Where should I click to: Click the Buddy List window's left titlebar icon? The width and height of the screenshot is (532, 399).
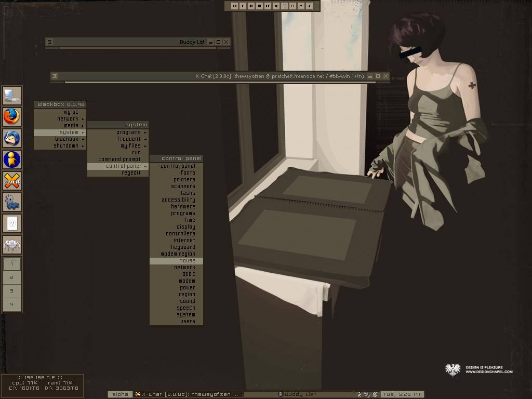pyautogui.click(x=50, y=42)
